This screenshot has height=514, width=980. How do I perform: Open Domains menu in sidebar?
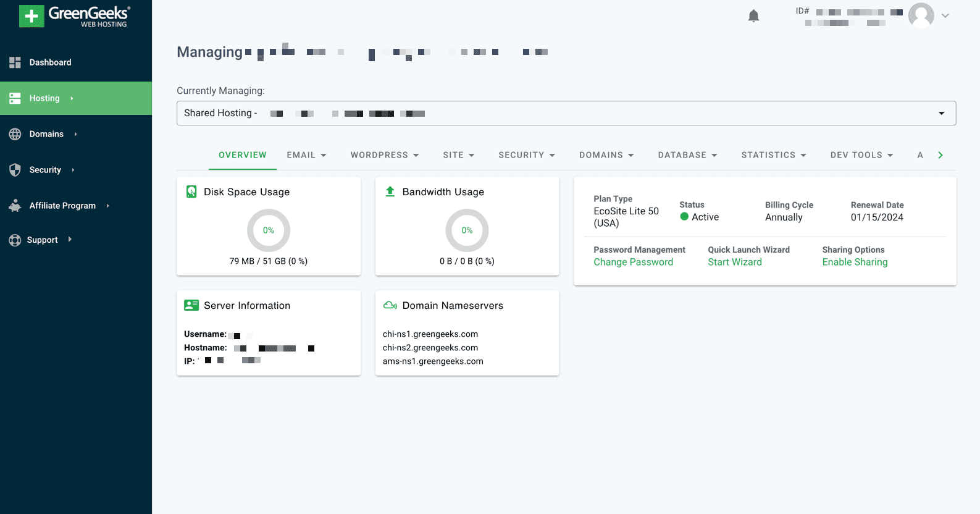[76, 134]
